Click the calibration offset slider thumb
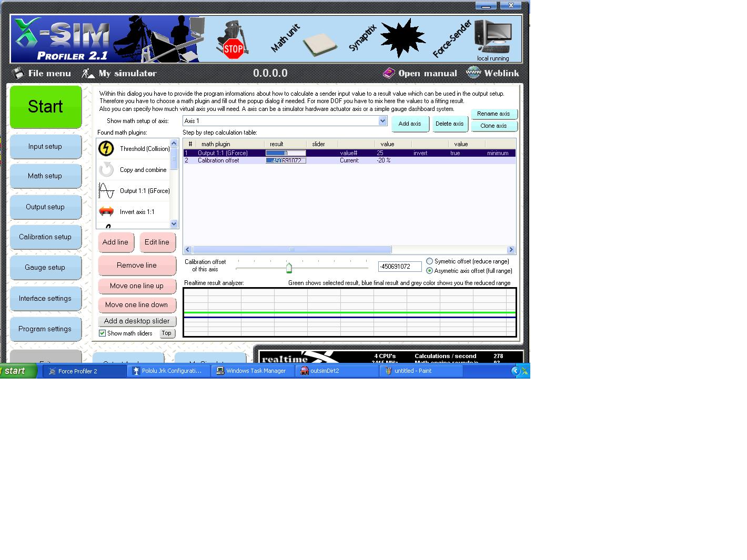The image size is (747, 560). (x=289, y=268)
